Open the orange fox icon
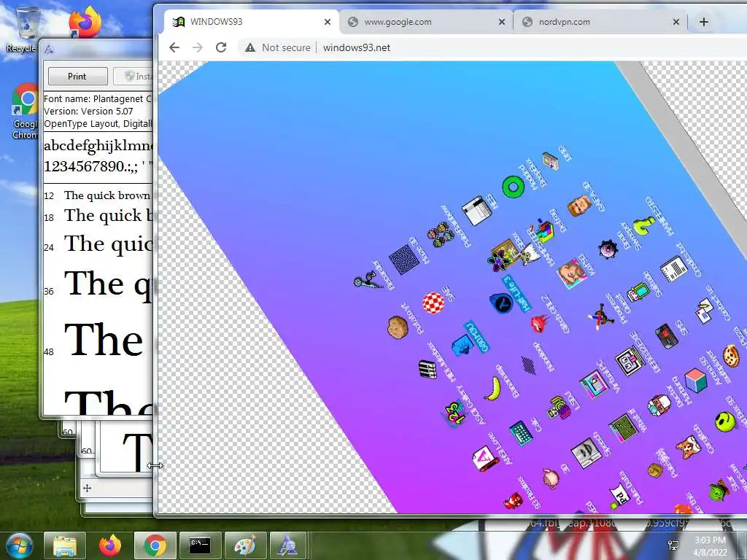 point(689,447)
